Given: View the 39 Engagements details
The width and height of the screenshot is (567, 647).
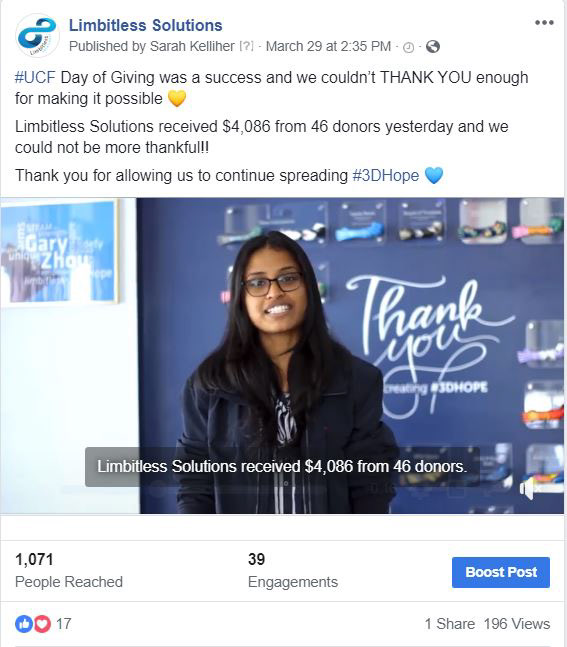Looking at the screenshot, I should point(293,570).
